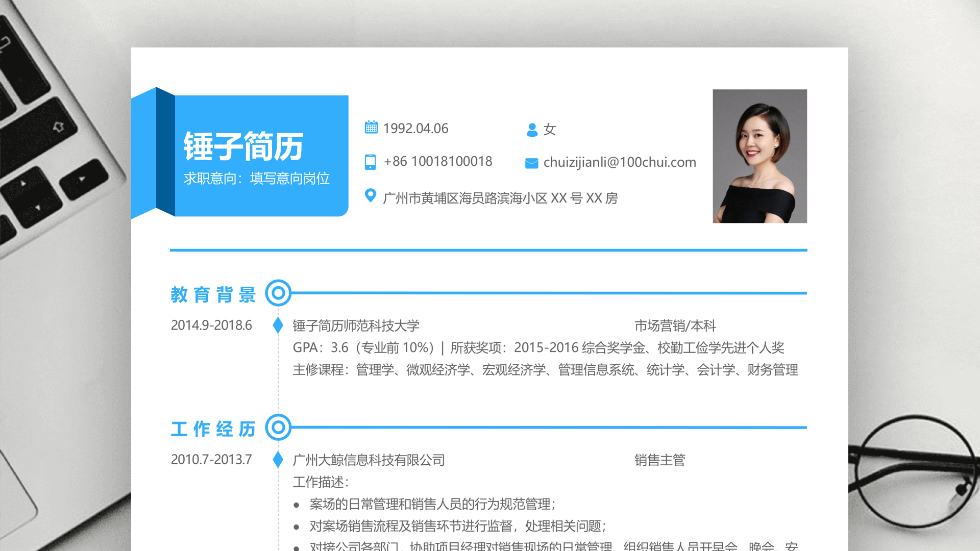The width and height of the screenshot is (980, 551).
Task: Click the bullet 对案场销售流程及销售环节进行监督
Action: (458, 526)
